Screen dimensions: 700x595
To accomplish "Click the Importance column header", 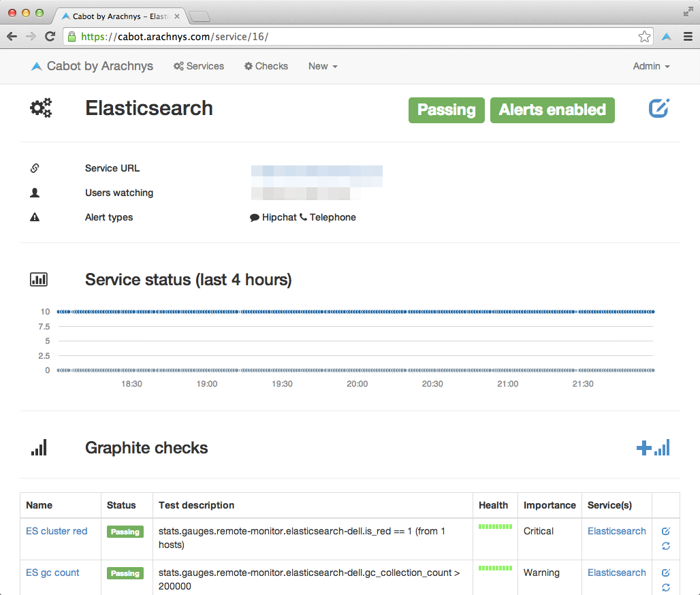I will [x=550, y=505].
